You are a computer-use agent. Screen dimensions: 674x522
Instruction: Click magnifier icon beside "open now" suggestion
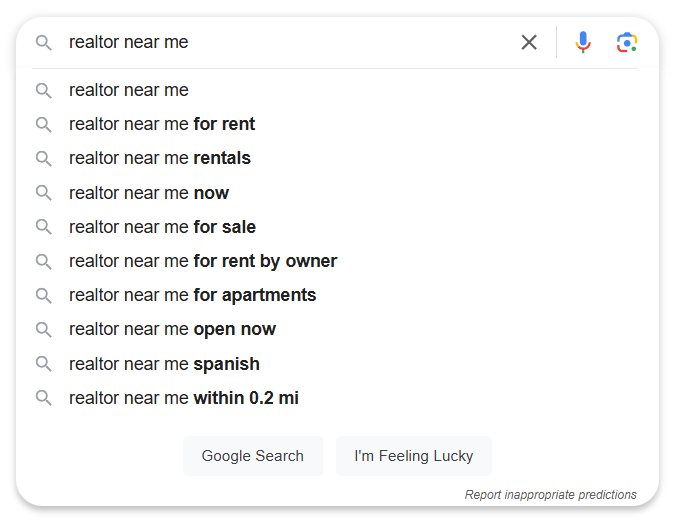click(x=43, y=330)
